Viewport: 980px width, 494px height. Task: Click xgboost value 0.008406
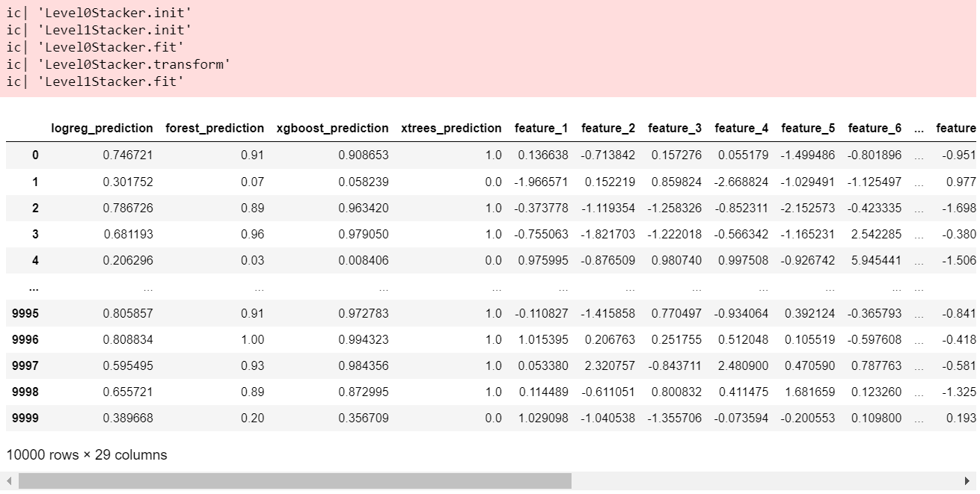[x=364, y=261]
